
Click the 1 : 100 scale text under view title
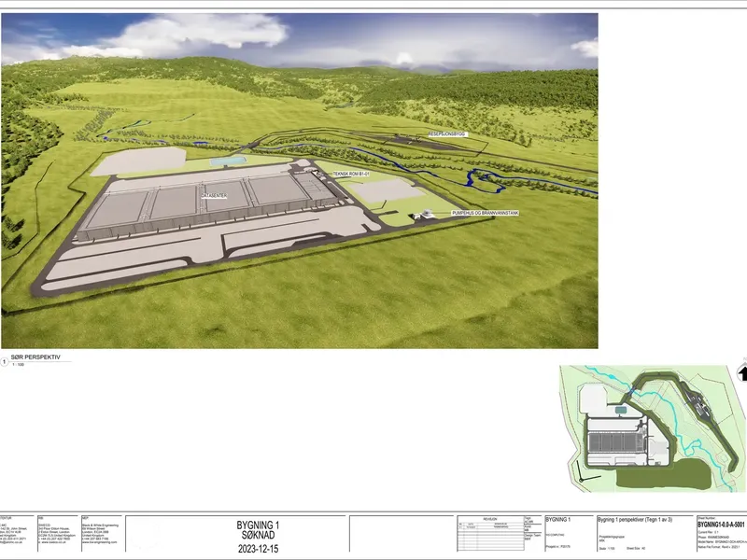tap(18, 364)
